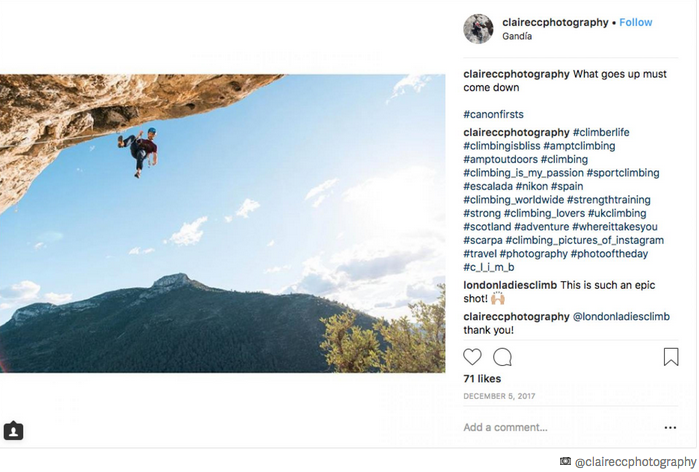Screen dimensions: 699x472
Task: Like the post with the heart icon
Action: (473, 357)
